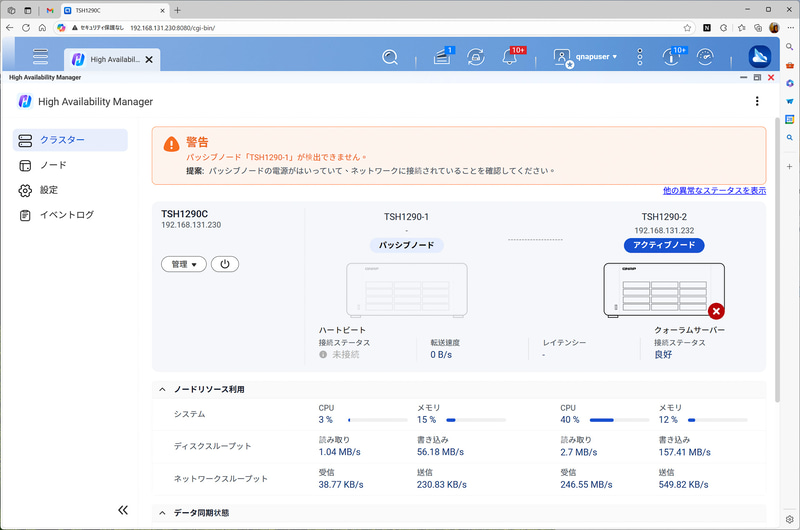This screenshot has width=800, height=530.
Task: Click the TSH1290-1 passive node image
Action: coord(407,290)
